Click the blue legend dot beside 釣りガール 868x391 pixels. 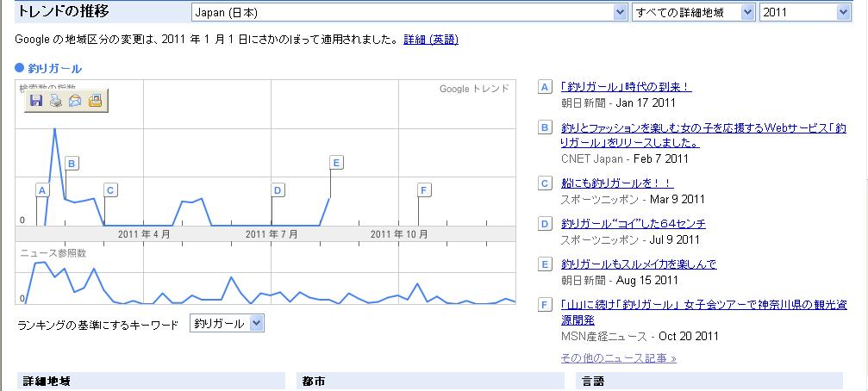19,69
